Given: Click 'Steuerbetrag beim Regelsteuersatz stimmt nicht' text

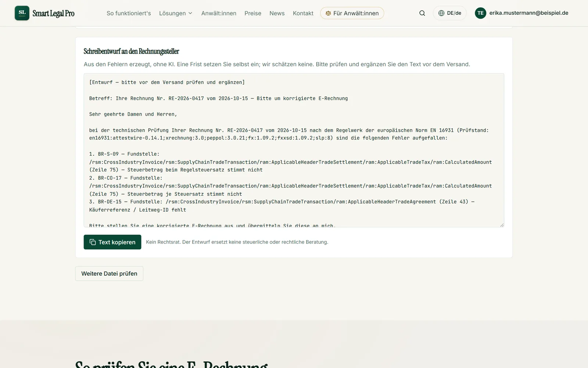Looking at the screenshot, I should [195, 170].
